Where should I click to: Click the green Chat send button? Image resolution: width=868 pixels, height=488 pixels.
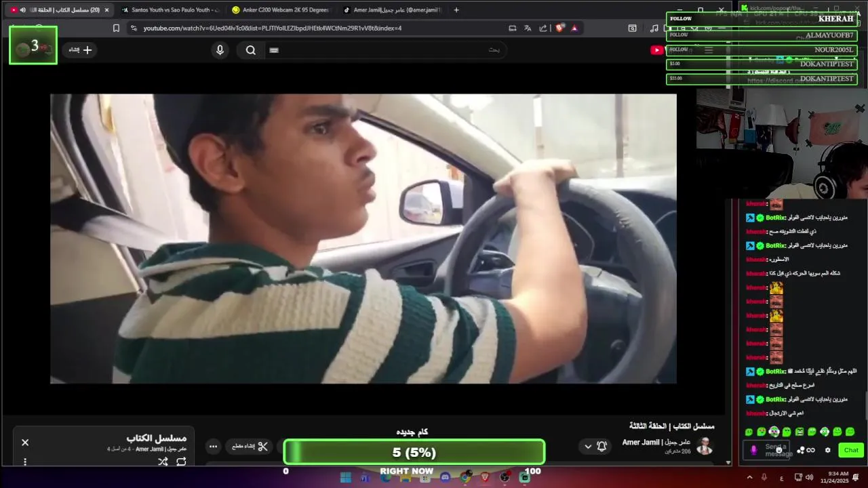(x=851, y=450)
